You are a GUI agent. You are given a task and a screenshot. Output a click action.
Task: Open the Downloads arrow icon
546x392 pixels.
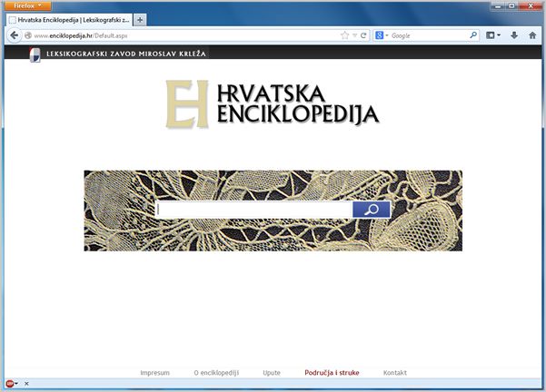(x=514, y=35)
